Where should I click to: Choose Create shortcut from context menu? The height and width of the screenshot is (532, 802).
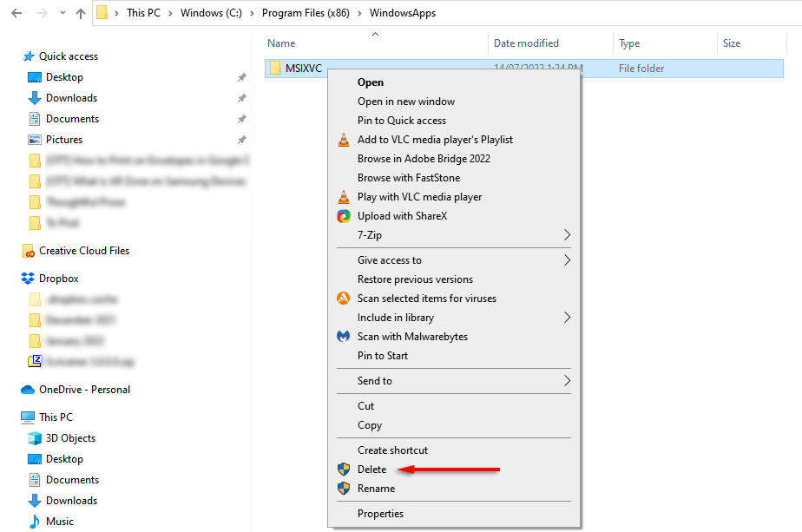pyautogui.click(x=392, y=450)
